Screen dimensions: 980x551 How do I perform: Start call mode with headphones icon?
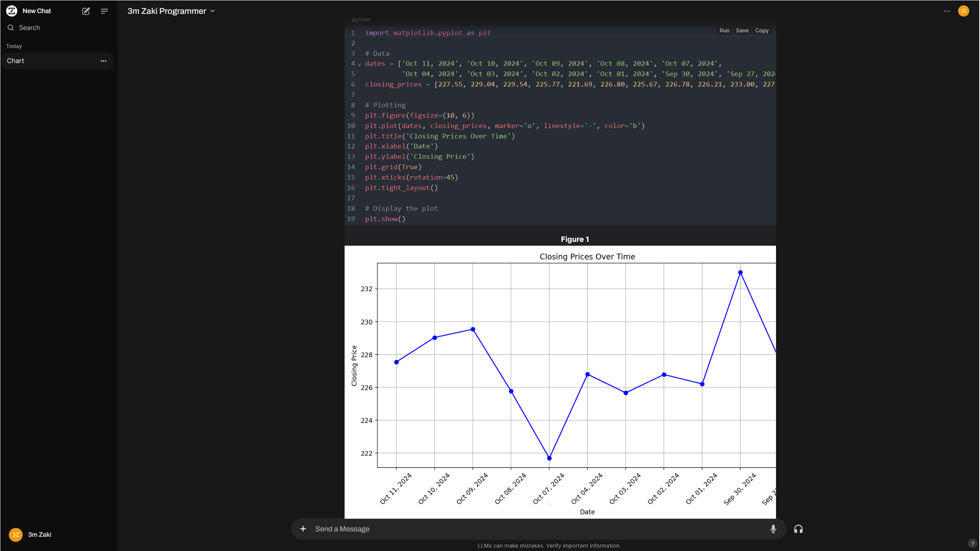click(798, 529)
